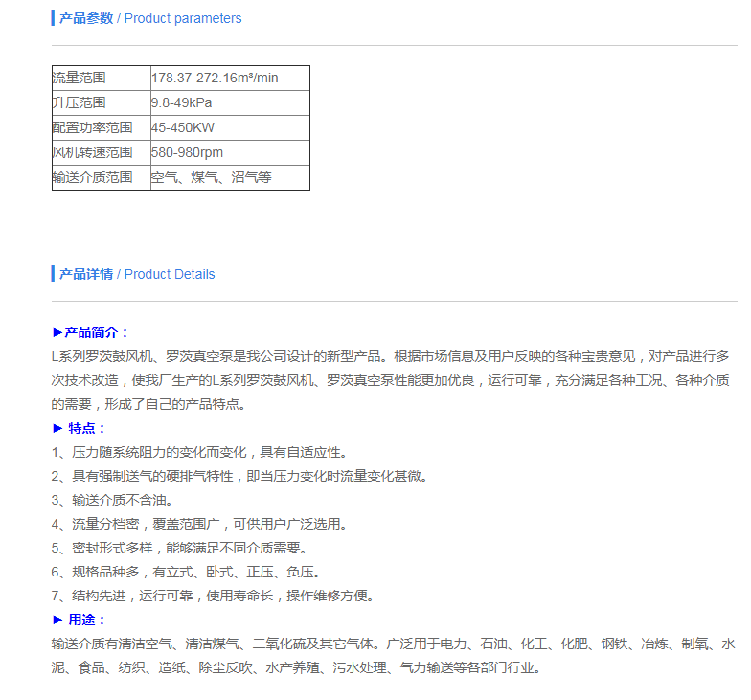Click the line starting 'L系列罗茨鼓风机、罗茨真空泵是我公司'

391,356
